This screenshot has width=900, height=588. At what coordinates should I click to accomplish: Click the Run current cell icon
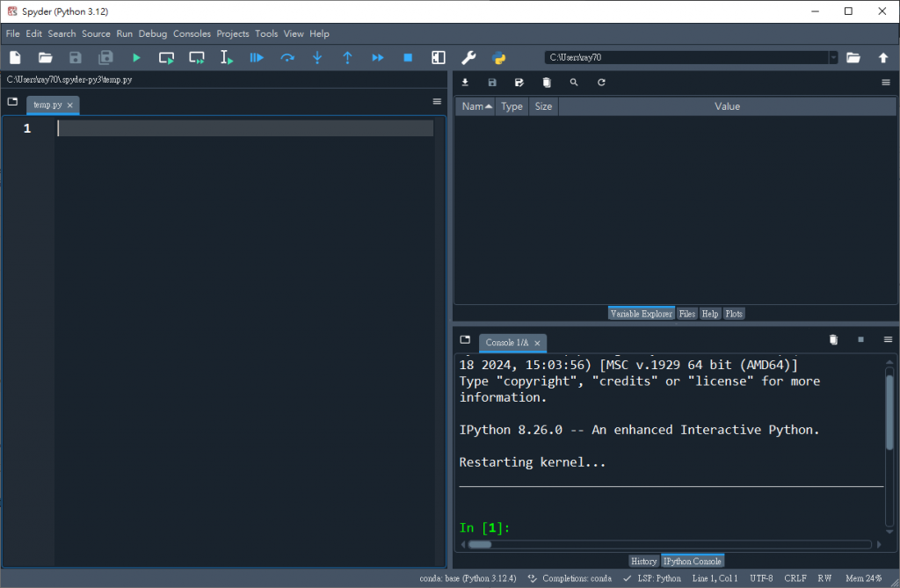coord(166,58)
